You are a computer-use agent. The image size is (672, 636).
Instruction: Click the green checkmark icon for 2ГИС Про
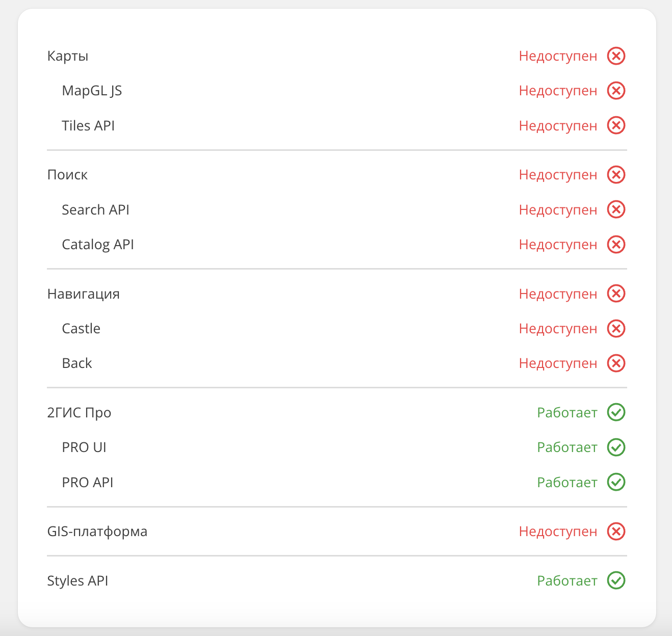pyautogui.click(x=616, y=412)
